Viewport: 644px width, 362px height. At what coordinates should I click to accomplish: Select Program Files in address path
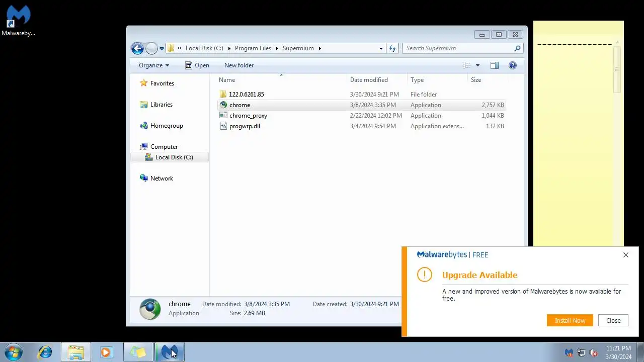point(253,48)
